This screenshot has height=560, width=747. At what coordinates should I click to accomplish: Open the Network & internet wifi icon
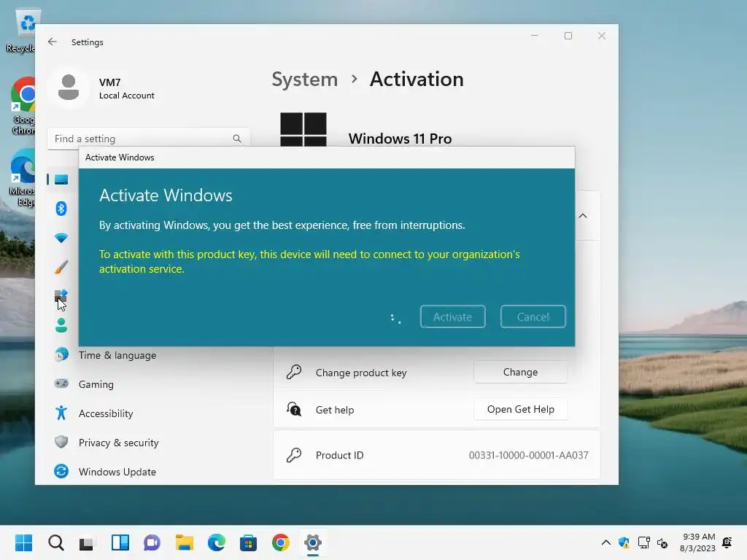[x=61, y=238]
